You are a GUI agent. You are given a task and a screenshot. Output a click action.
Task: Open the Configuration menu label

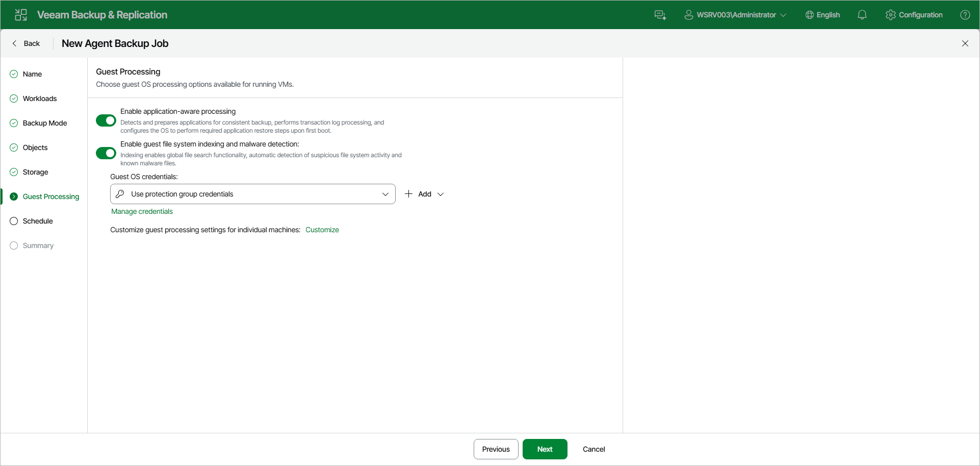pos(921,15)
